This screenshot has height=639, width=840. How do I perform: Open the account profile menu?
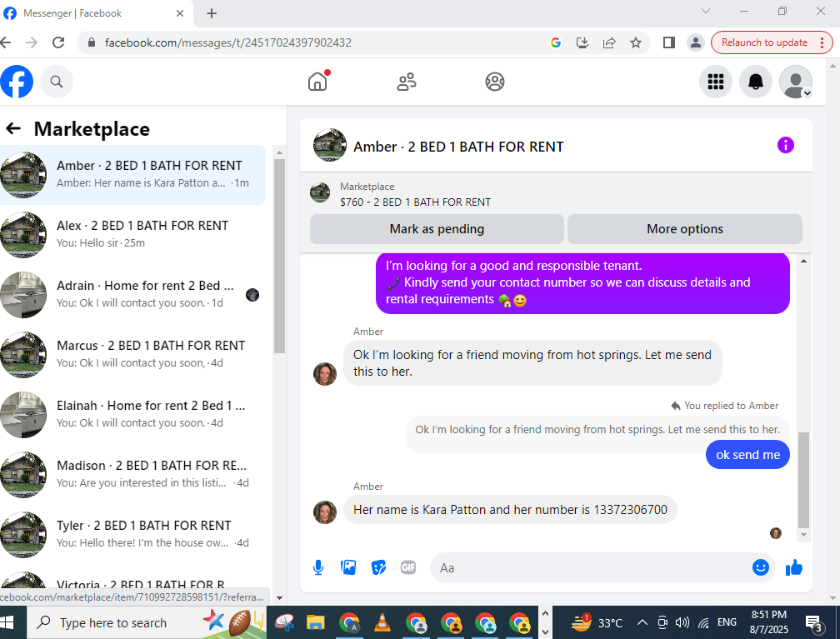click(796, 82)
